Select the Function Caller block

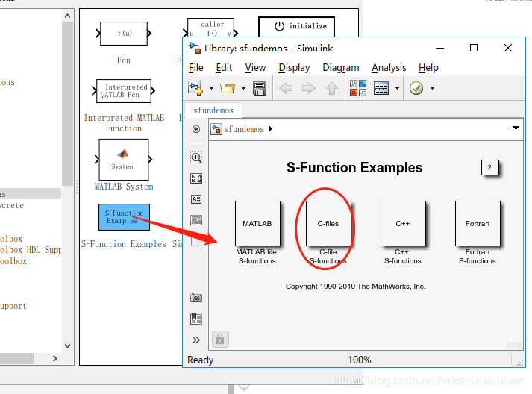(x=210, y=28)
